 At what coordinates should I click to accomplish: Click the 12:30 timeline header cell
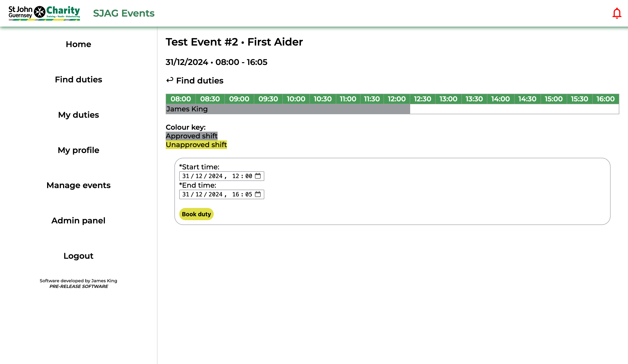[x=422, y=99]
